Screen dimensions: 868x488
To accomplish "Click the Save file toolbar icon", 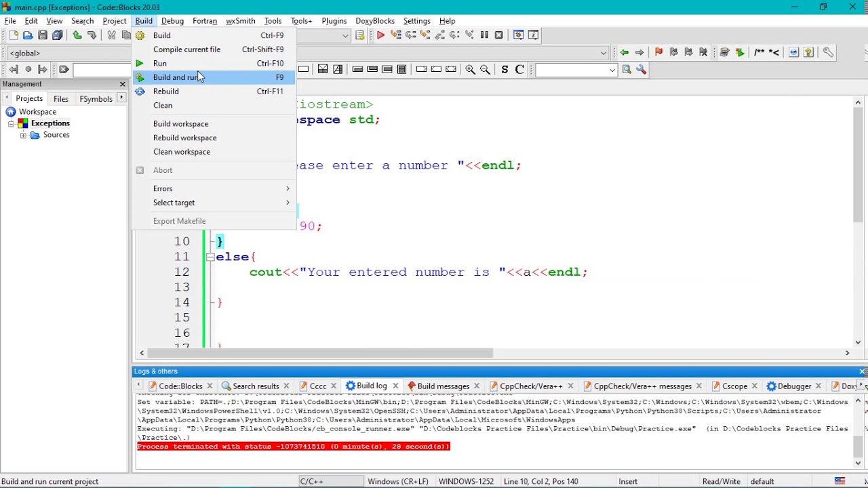I will [43, 35].
